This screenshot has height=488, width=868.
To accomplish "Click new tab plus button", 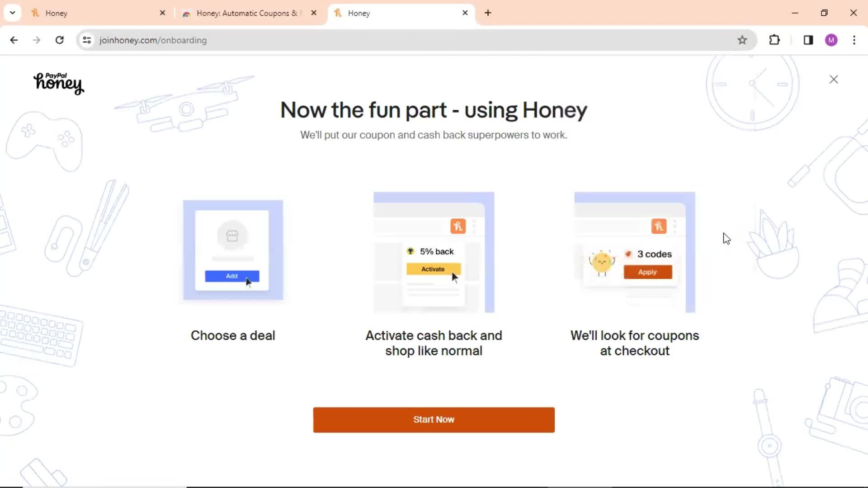I will pos(488,13).
